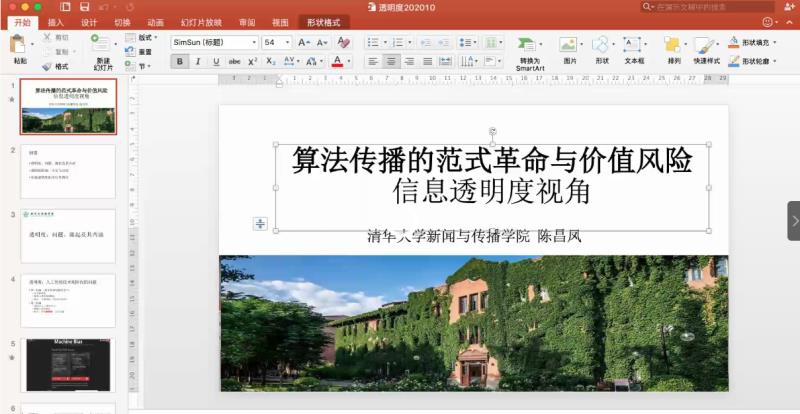Click the subtitle text 清华大学新闻与传播学院 陈昌凤
800x414 pixels.
point(474,236)
